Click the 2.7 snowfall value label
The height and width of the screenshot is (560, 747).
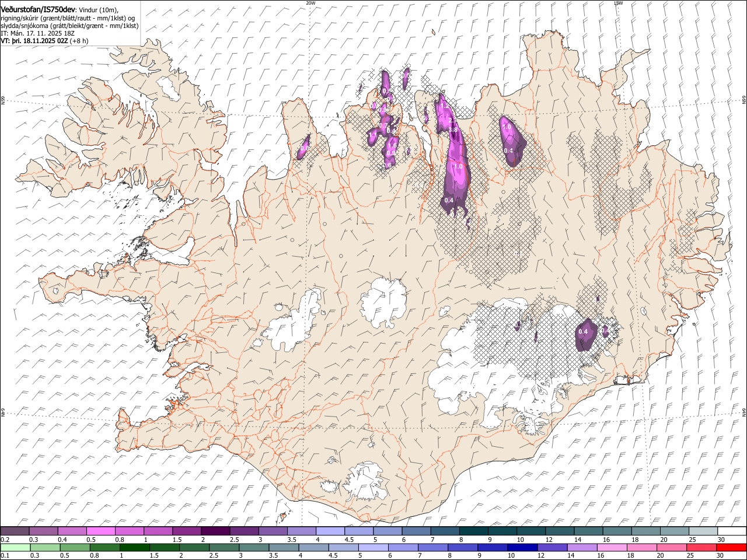coord(452,120)
